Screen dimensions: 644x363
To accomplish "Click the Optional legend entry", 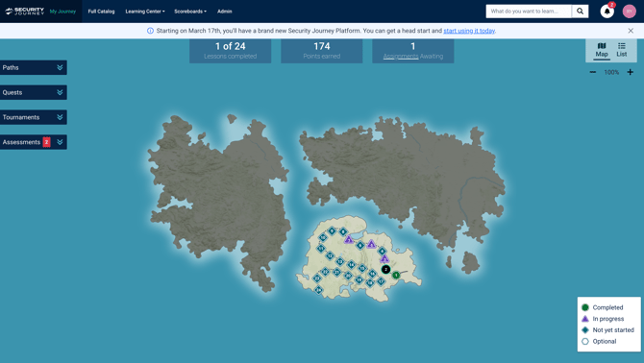I will pos(599,341).
